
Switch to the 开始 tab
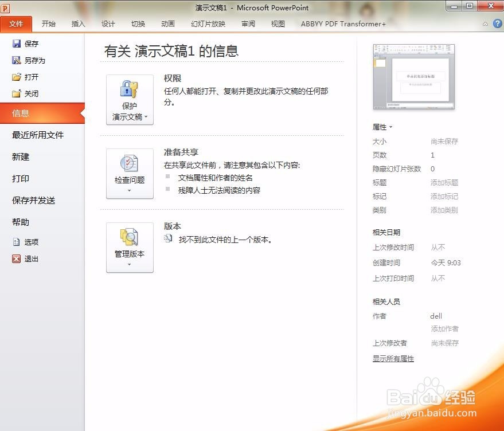tap(49, 23)
